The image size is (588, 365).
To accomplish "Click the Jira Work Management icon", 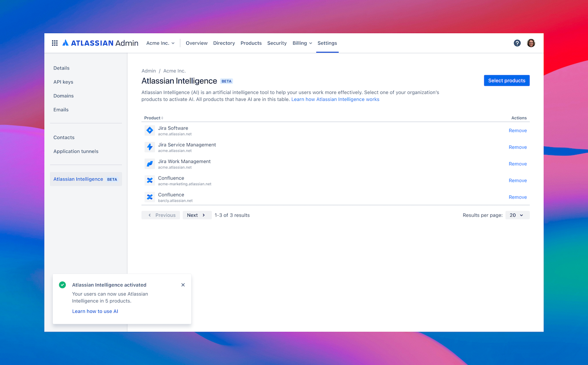I will point(149,163).
